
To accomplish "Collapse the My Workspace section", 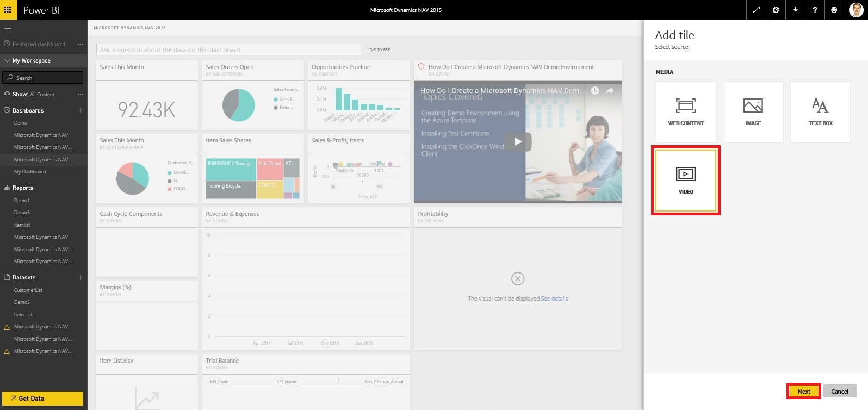I will click(x=8, y=61).
